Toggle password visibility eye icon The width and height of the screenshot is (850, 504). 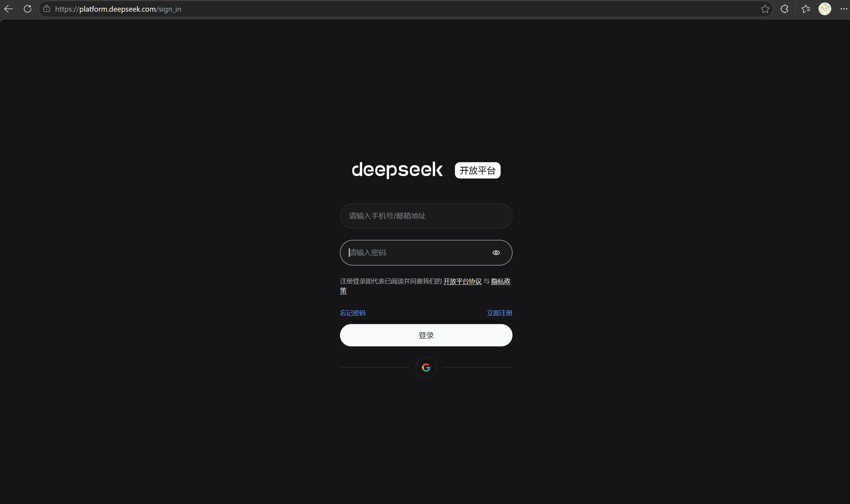[496, 253]
